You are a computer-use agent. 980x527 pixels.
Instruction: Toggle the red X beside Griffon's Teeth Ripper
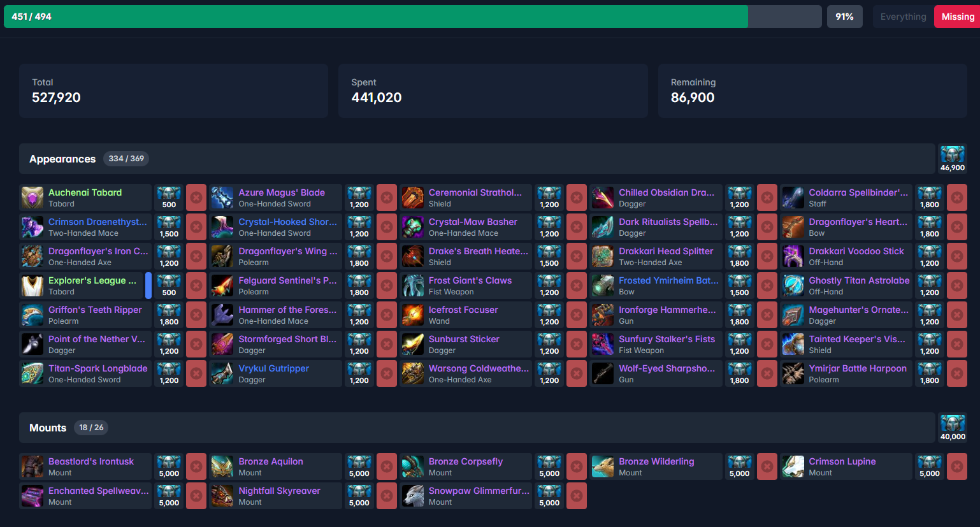[x=196, y=315]
